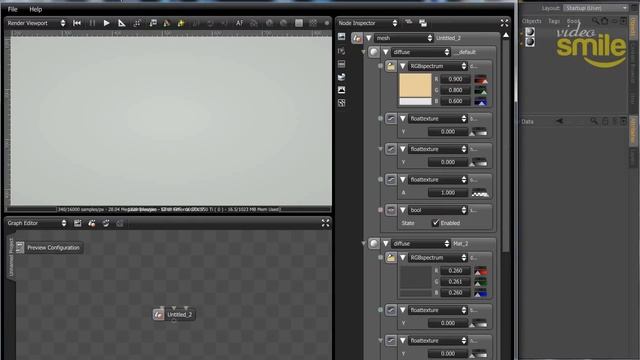Collapse the mesh Untitled_2 section triangle
Image resolution: width=640 pixels, height=360 pixels.
369,38
